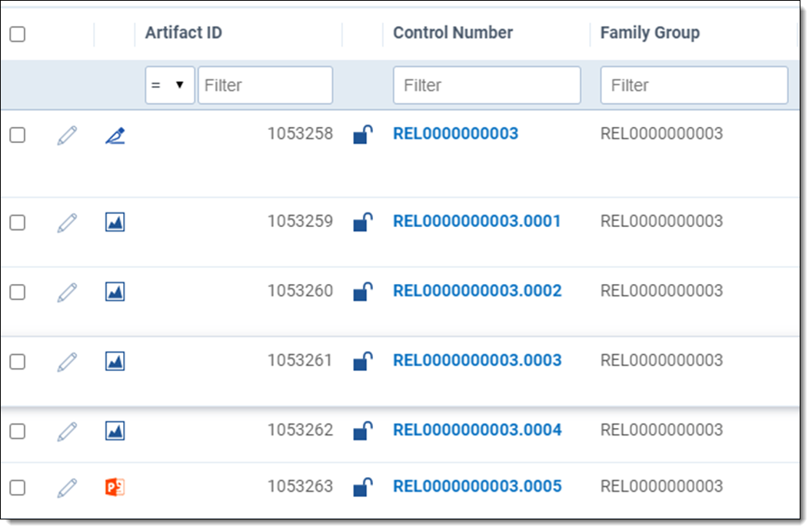This screenshot has height=531, width=812.
Task: Toggle the select-all checkbox in header
Action: (x=17, y=34)
